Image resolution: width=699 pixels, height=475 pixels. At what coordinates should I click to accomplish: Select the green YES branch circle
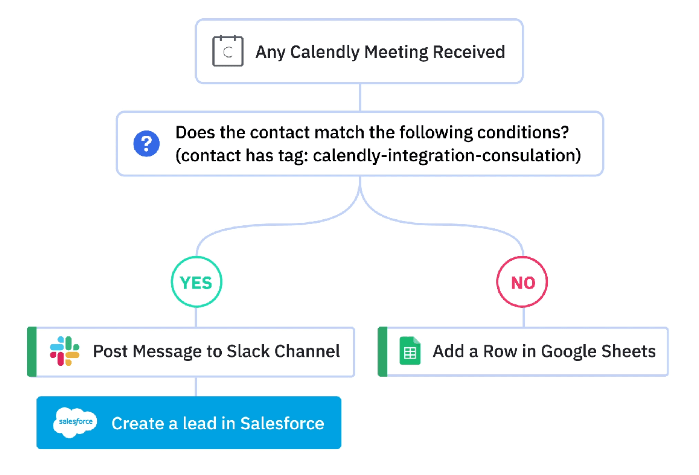pyautogui.click(x=196, y=283)
